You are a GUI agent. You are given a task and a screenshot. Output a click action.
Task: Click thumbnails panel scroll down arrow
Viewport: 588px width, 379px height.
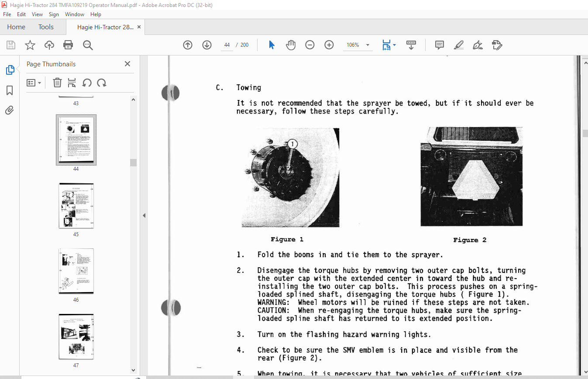pyautogui.click(x=134, y=370)
